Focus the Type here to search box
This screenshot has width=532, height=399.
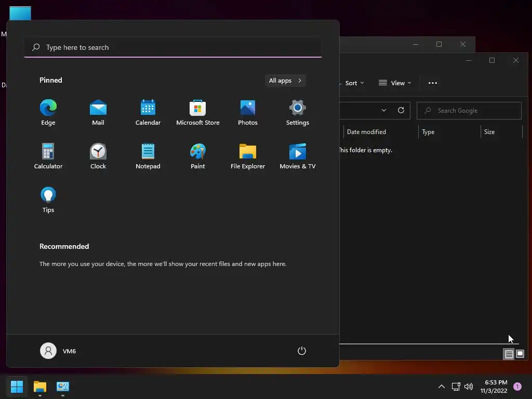(173, 47)
